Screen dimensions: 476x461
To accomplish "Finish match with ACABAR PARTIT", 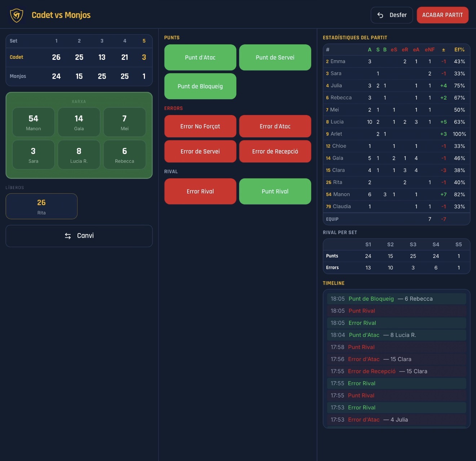I will point(442,15).
